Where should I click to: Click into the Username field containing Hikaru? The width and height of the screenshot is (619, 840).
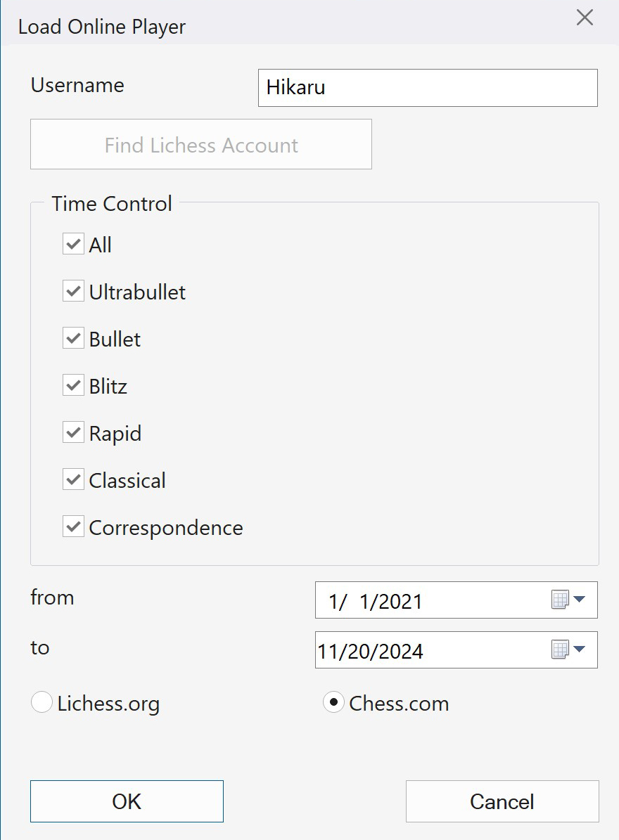pyautogui.click(x=428, y=88)
